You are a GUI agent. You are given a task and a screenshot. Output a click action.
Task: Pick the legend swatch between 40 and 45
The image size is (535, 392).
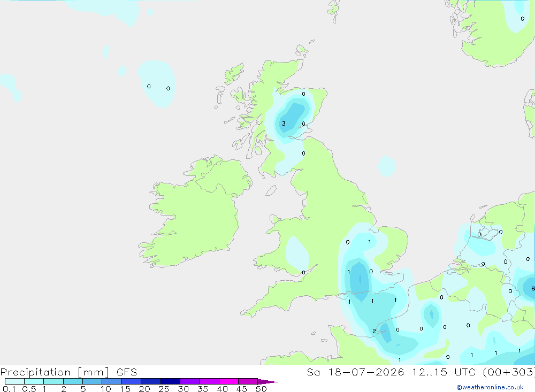click(x=228, y=381)
